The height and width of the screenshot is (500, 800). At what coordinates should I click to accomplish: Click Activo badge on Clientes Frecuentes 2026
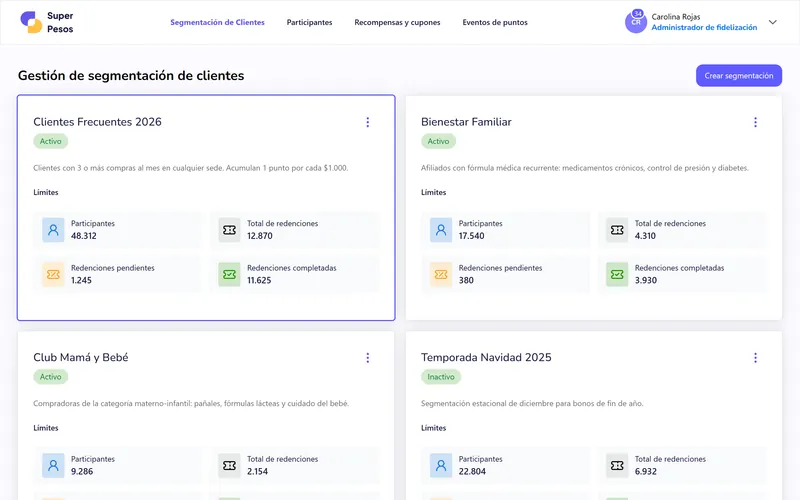(51, 141)
